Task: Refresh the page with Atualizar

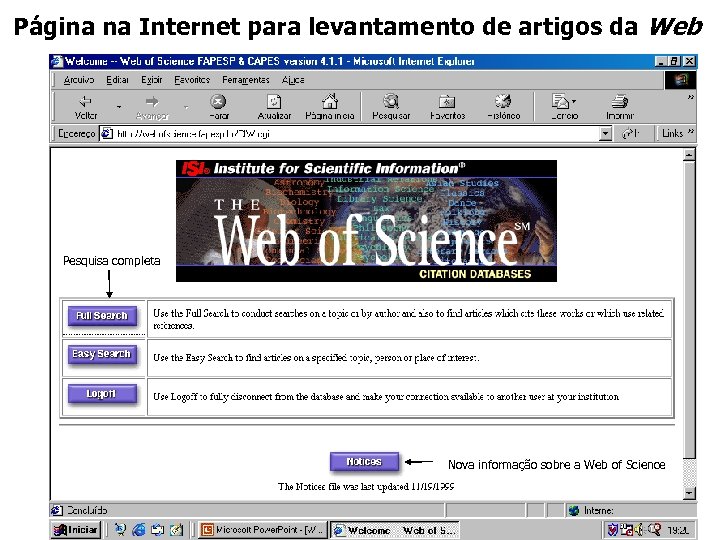Action: pyautogui.click(x=274, y=107)
